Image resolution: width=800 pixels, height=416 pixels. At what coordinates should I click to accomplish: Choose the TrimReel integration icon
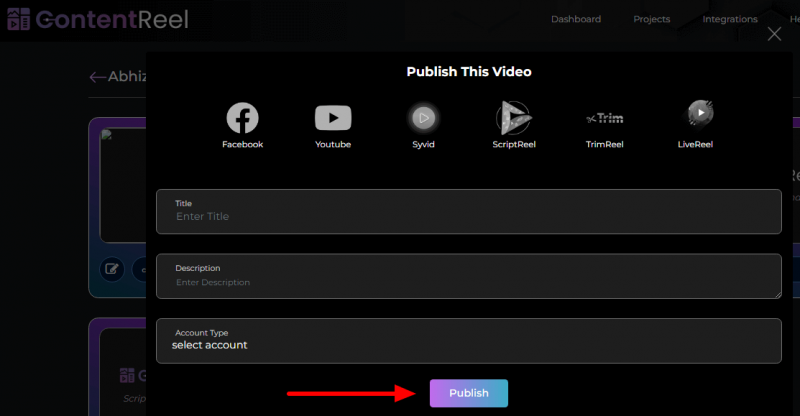pos(605,118)
